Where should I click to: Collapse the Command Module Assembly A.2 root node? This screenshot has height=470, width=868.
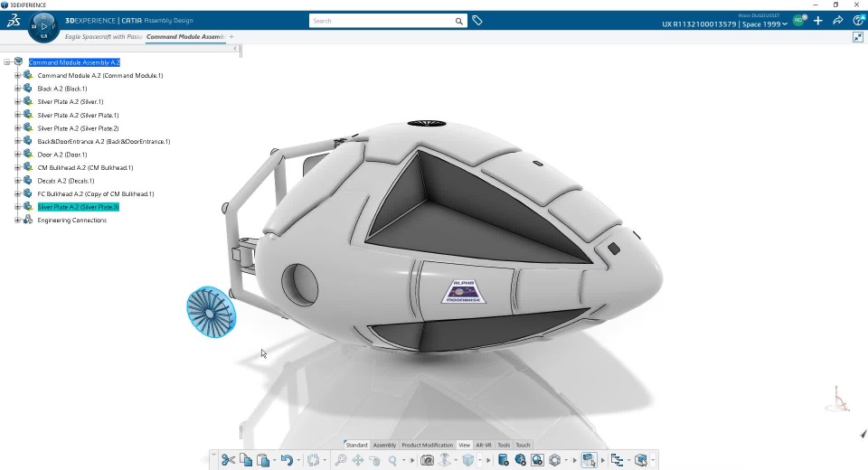(x=7, y=62)
